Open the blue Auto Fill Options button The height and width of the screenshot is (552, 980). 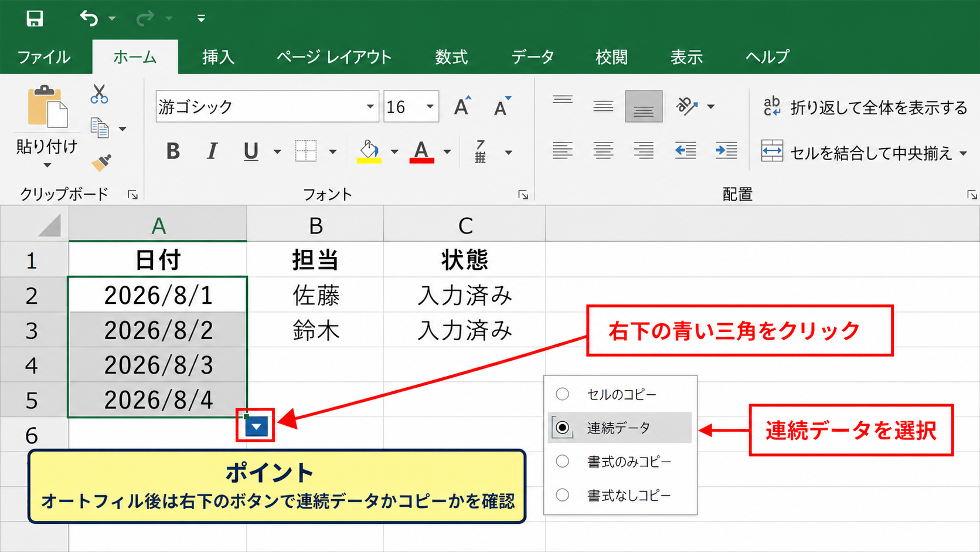tap(256, 426)
